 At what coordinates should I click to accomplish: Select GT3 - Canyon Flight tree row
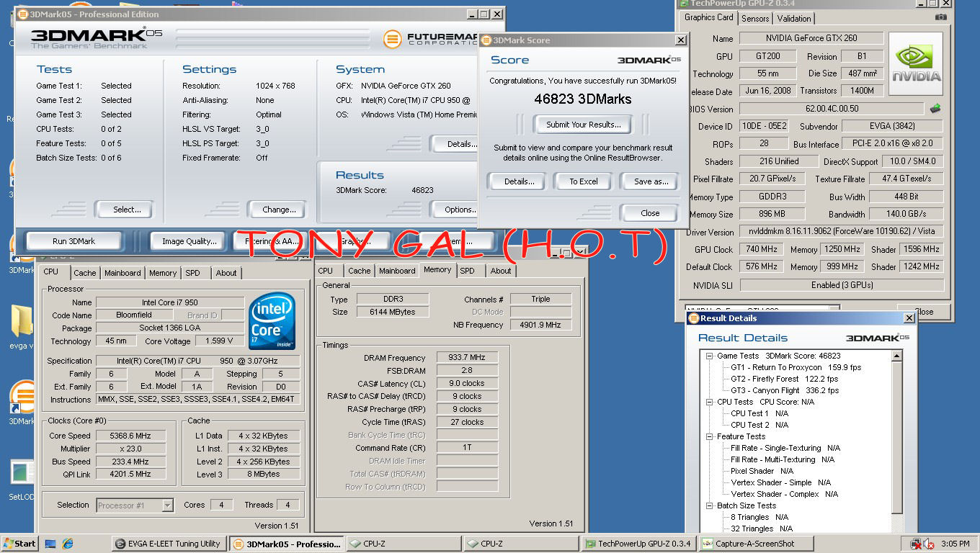pyautogui.click(x=785, y=390)
